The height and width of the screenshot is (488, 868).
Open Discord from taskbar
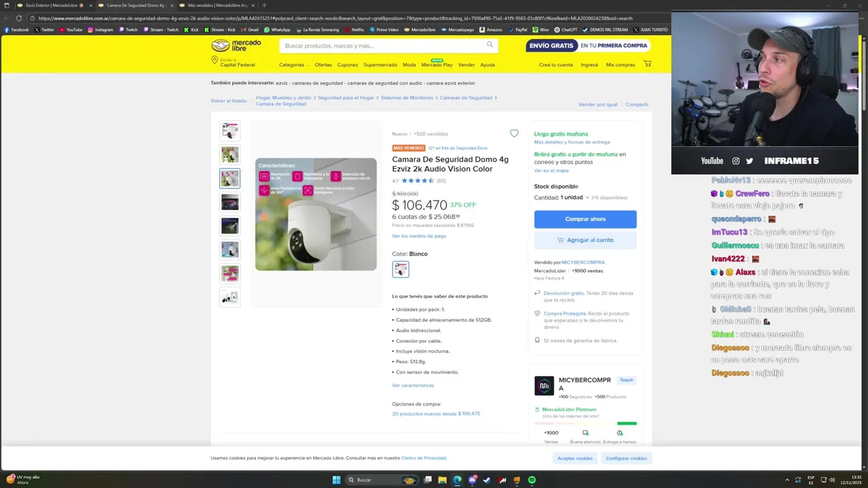[473, 480]
